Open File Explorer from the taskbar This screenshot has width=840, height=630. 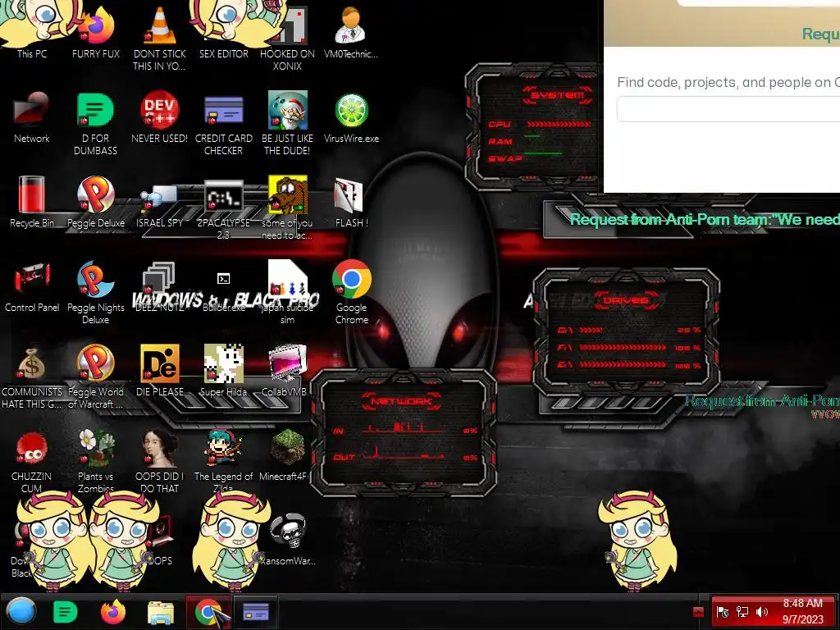pos(161,612)
